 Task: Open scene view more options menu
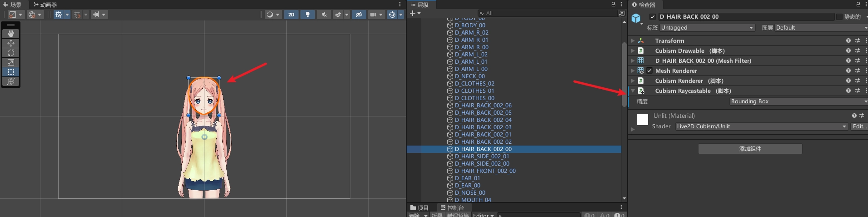coord(400,4)
